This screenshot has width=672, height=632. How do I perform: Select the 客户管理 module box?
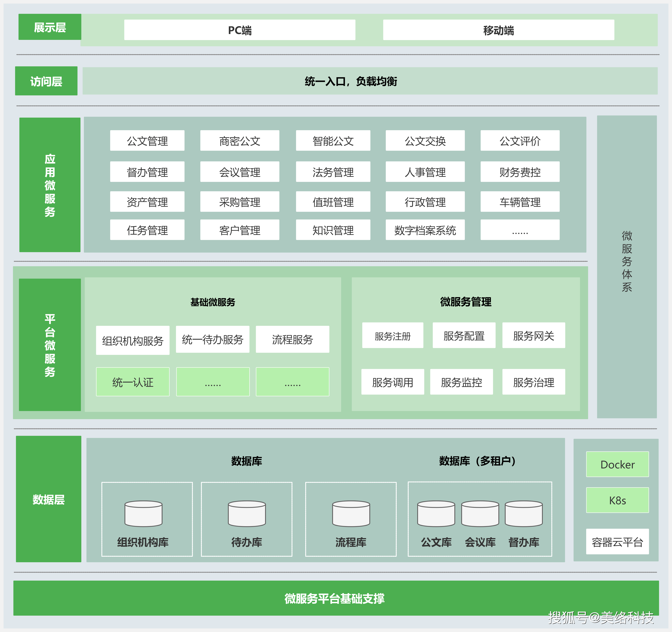click(x=240, y=230)
